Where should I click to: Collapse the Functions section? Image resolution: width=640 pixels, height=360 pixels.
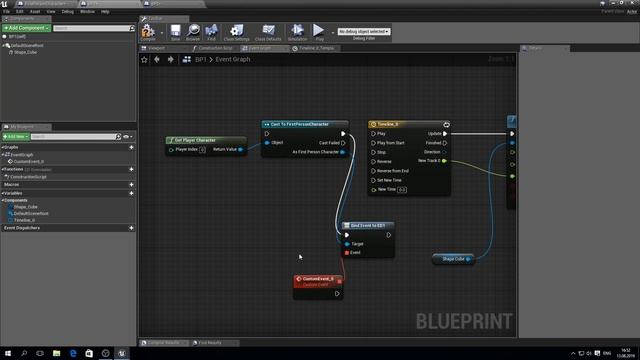3,169
